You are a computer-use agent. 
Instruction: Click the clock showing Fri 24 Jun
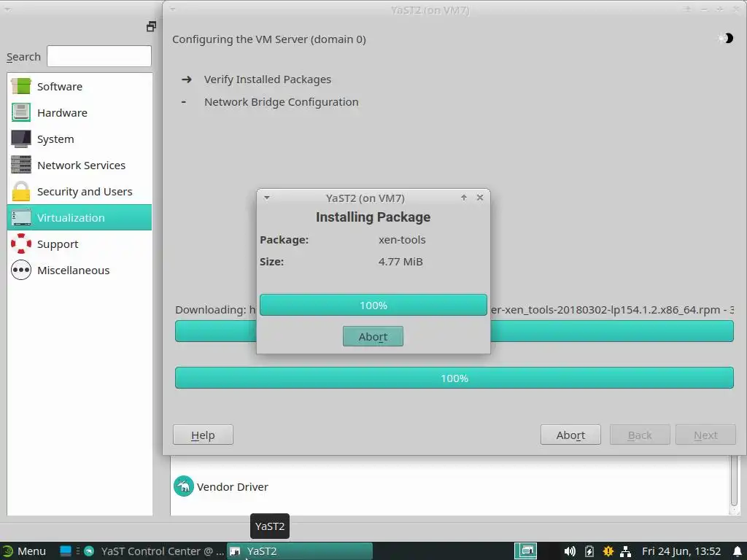(681, 551)
